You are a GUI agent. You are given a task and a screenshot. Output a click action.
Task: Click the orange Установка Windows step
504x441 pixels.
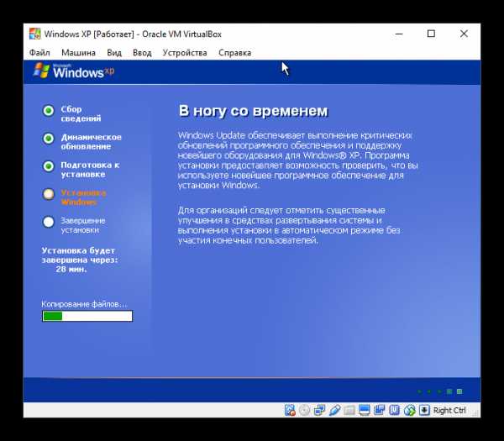[x=83, y=197]
